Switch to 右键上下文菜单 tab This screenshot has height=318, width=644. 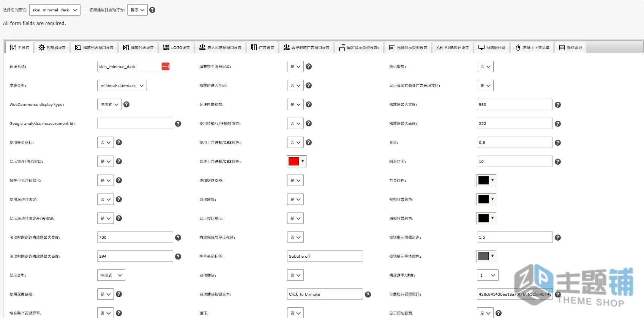tap(532, 47)
